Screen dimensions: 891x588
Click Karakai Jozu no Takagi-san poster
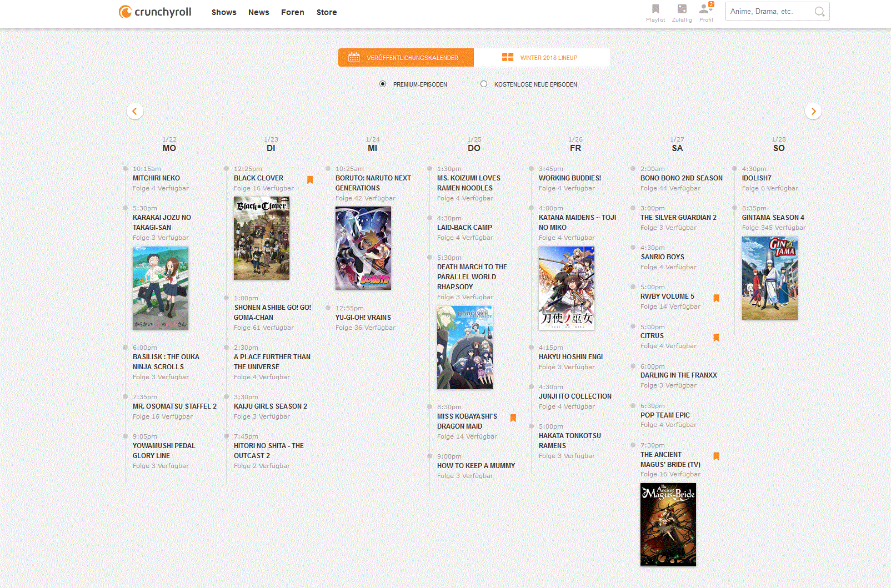(x=161, y=288)
